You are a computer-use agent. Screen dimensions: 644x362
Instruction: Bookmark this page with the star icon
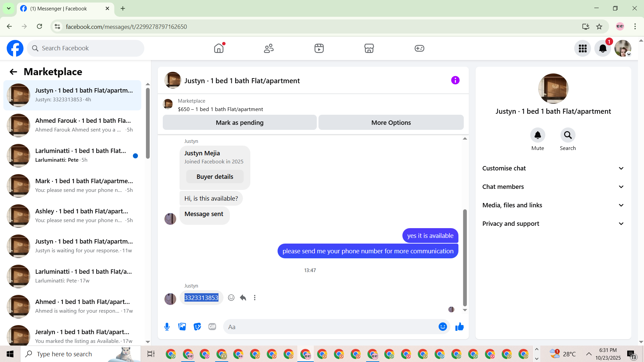(599, 27)
